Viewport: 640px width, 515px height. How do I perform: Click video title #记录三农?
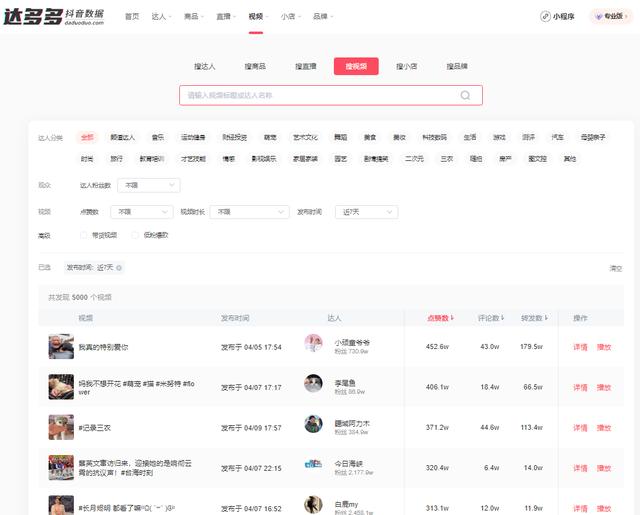(94, 428)
